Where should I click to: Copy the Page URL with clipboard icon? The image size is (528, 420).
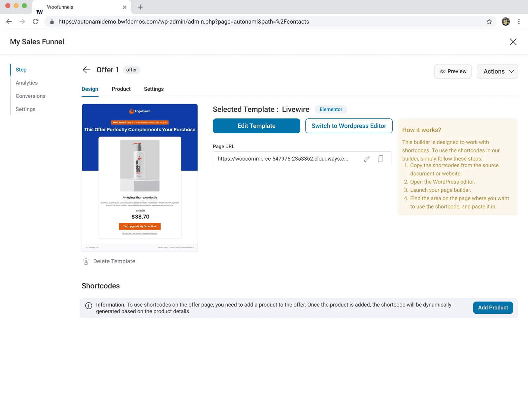pyautogui.click(x=380, y=159)
